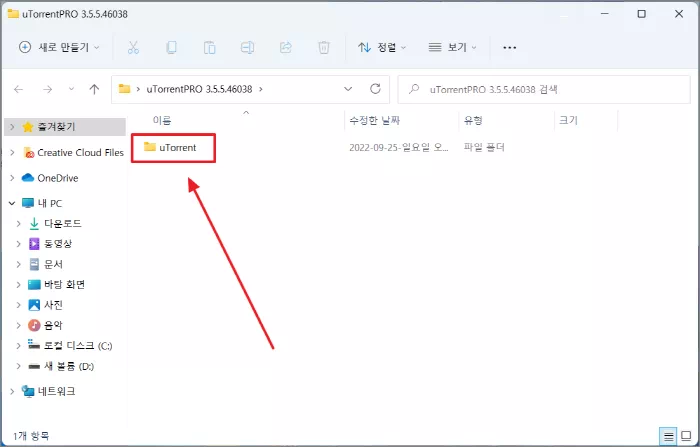
Task: Expand the 즐겨찾기 tree node
Action: pos(12,127)
